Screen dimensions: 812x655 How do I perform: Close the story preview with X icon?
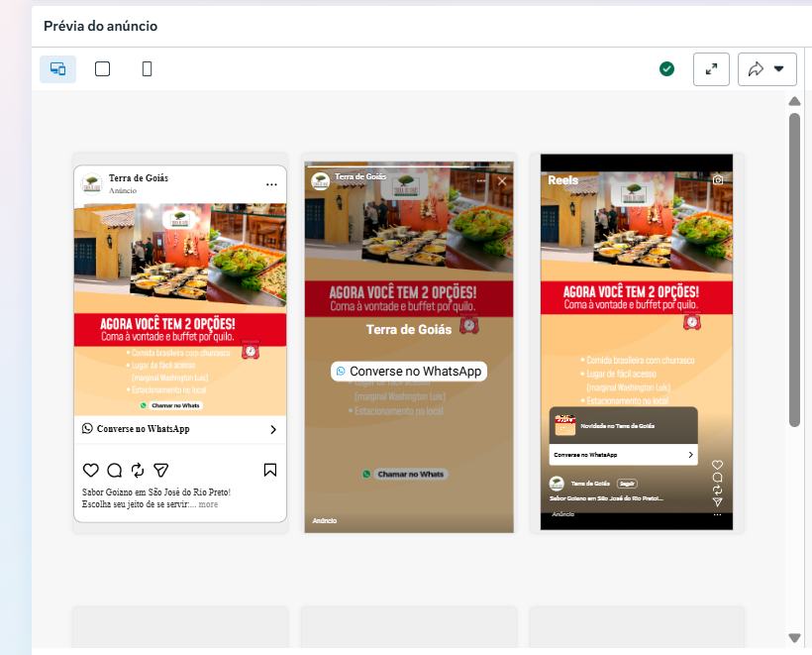[x=502, y=181]
